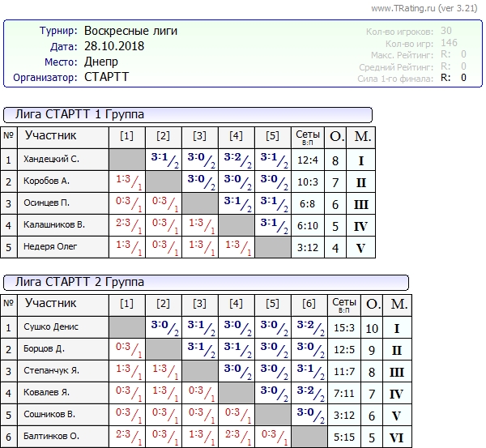
Task: Click column header [6] in group 2
Action: pyautogui.click(x=309, y=304)
